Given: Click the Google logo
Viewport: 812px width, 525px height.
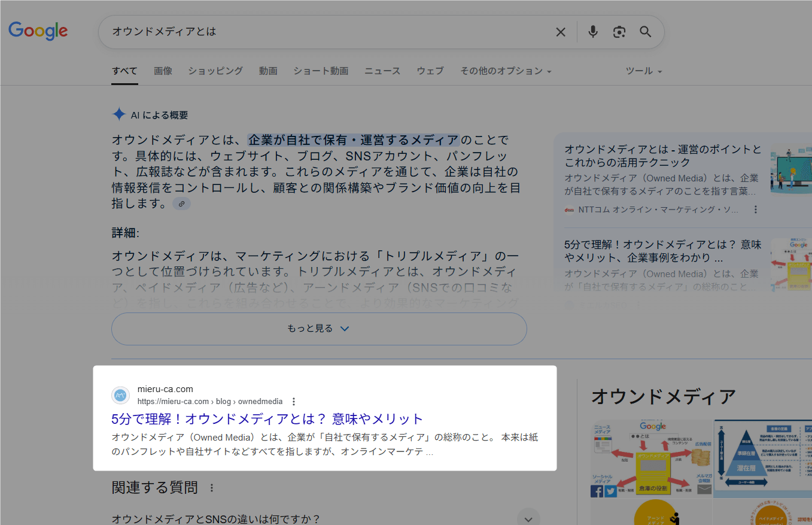Looking at the screenshot, I should (x=38, y=31).
